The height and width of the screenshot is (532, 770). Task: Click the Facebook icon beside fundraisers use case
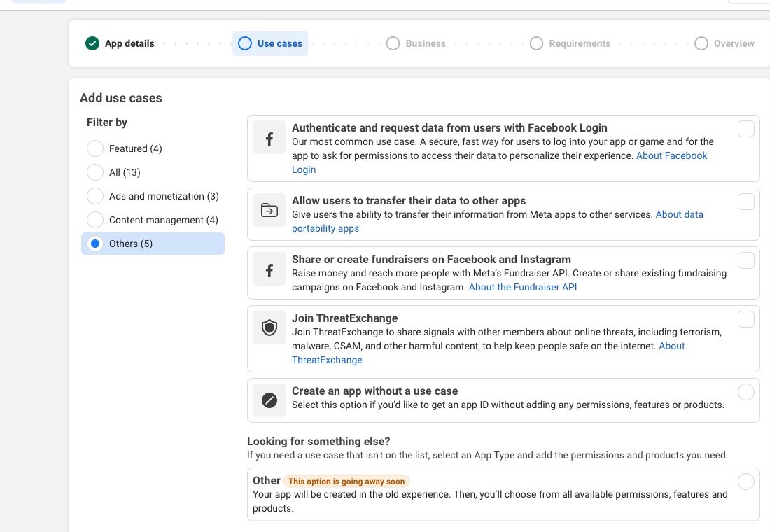tap(269, 269)
